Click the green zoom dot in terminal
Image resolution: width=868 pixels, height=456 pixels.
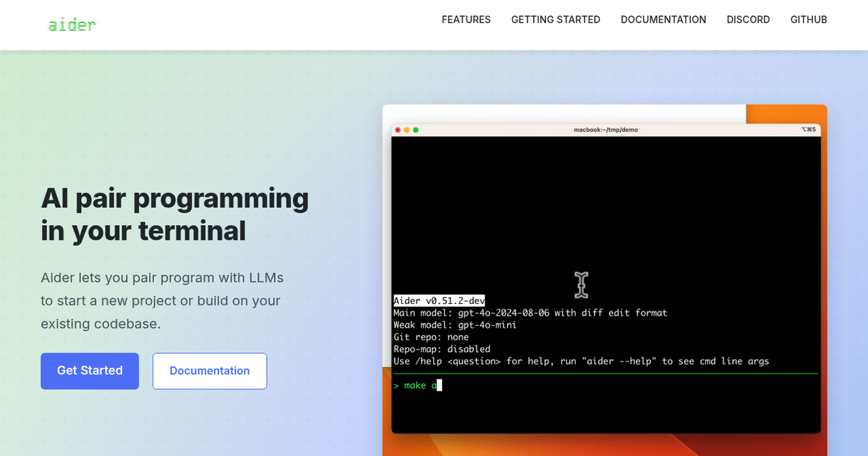415,130
